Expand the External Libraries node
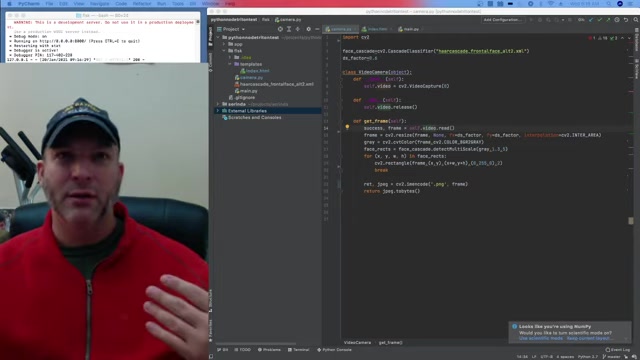The image size is (640, 360). click(218, 111)
